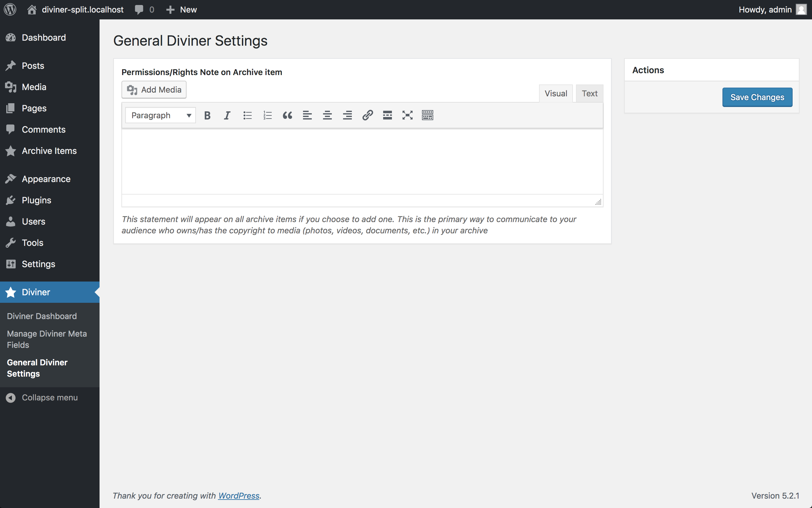812x508 pixels.
Task: Open Manage Diviner Meta Fields submenu
Action: (47, 339)
